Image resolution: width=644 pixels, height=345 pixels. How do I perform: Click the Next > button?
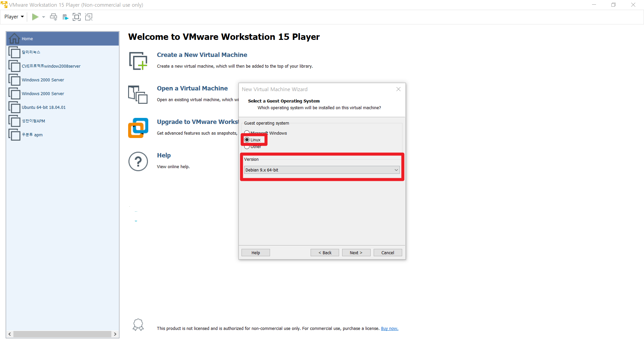coord(356,253)
